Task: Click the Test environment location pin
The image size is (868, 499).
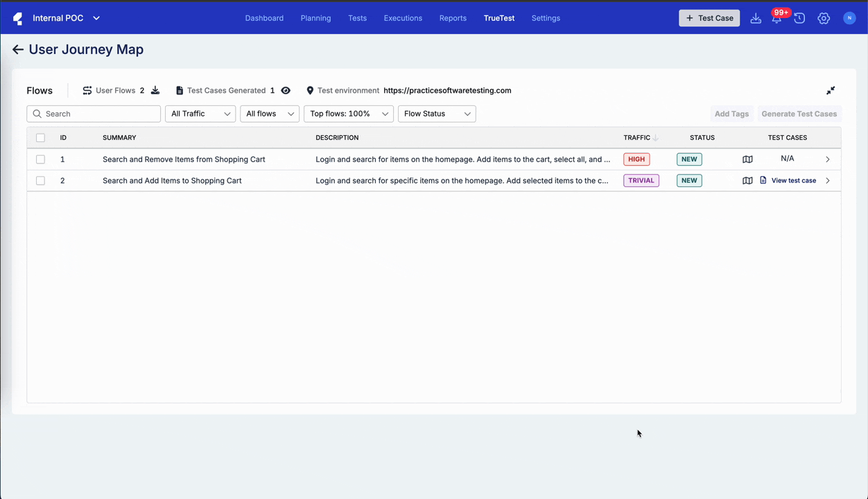Action: coord(310,90)
